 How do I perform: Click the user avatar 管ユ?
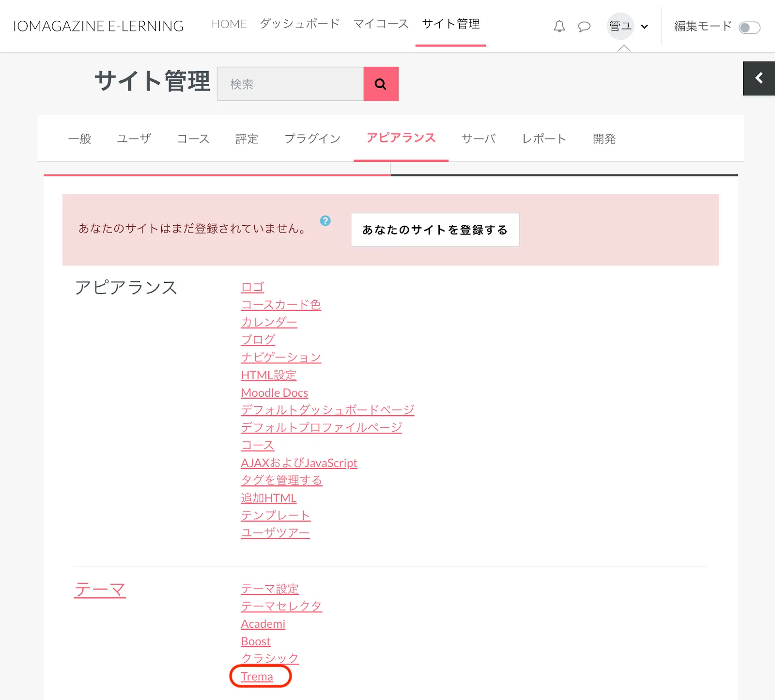(x=620, y=26)
